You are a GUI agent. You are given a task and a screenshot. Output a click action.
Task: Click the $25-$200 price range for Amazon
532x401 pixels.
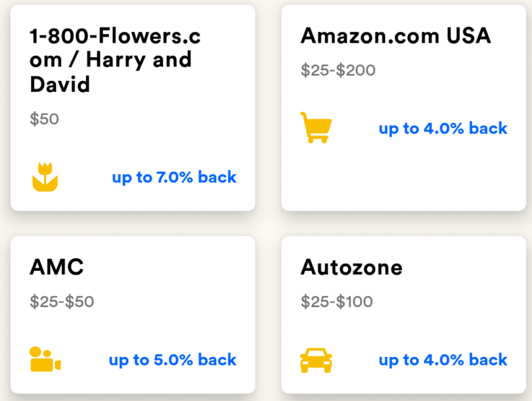coord(338,70)
